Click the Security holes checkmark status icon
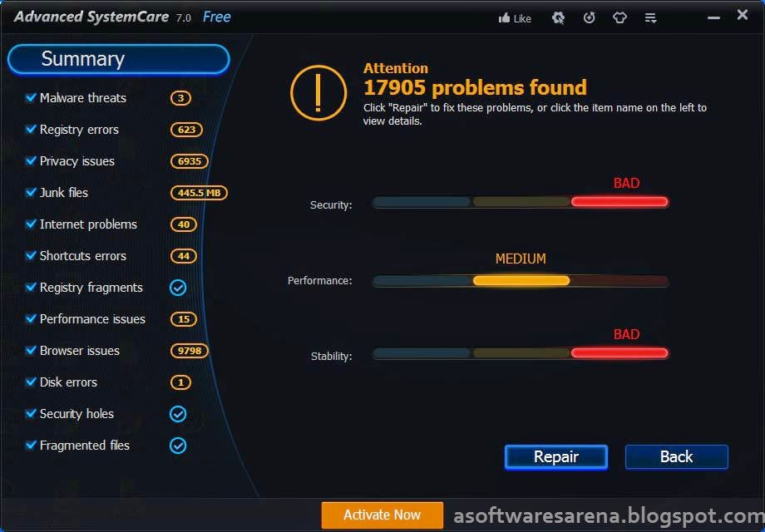765x532 pixels. click(178, 414)
